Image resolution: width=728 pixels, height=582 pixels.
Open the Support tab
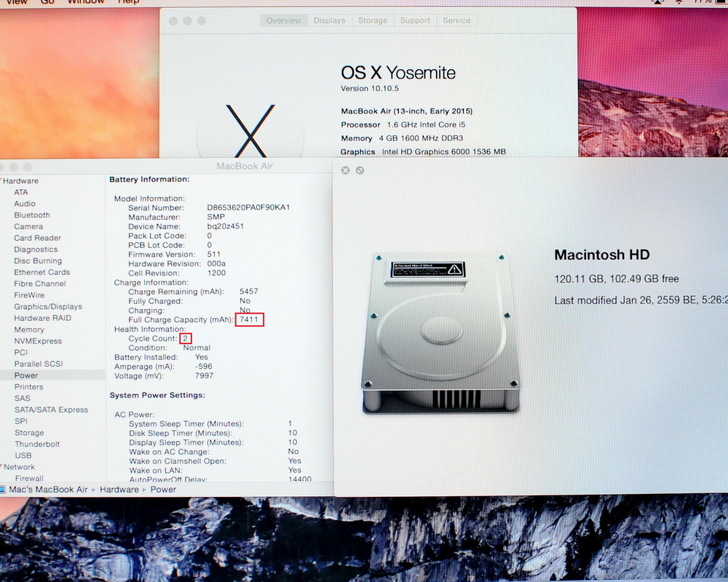pos(415,20)
